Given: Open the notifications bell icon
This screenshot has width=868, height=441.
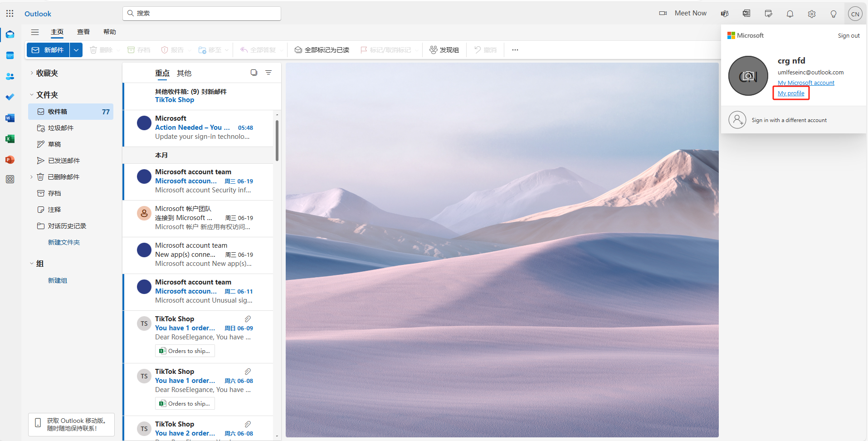Looking at the screenshot, I should point(790,14).
